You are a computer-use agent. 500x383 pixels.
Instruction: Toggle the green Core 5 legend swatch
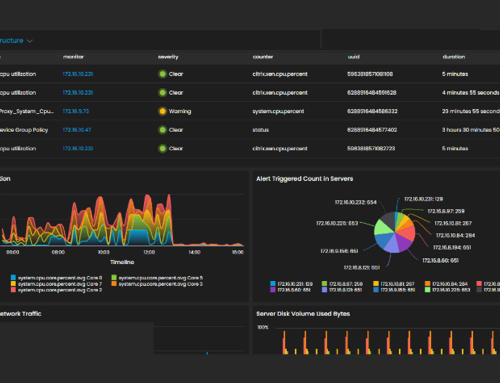pos(114,277)
